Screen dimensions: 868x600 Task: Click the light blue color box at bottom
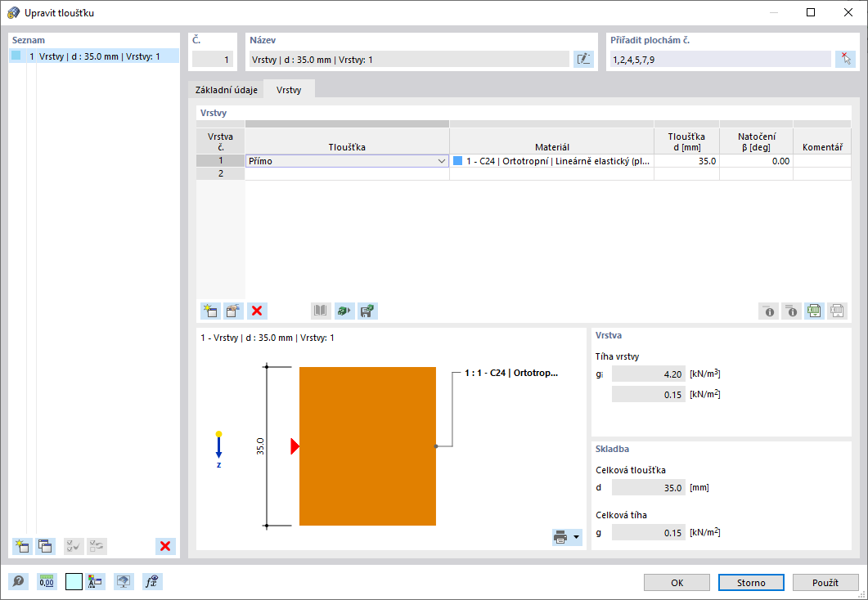[74, 582]
